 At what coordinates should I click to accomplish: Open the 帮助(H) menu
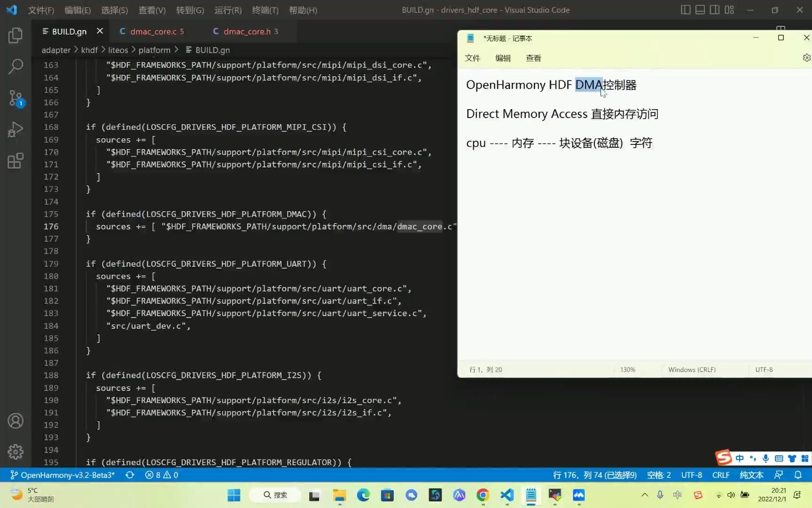[x=303, y=10]
